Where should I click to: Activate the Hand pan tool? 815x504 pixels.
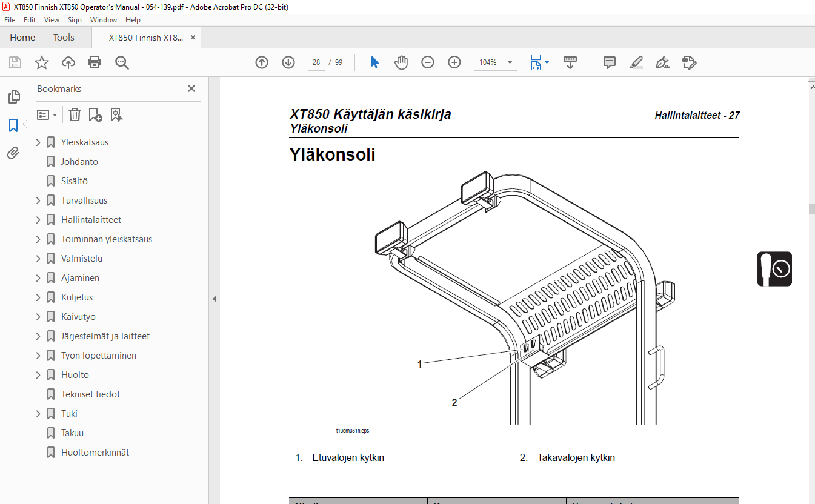coord(401,62)
